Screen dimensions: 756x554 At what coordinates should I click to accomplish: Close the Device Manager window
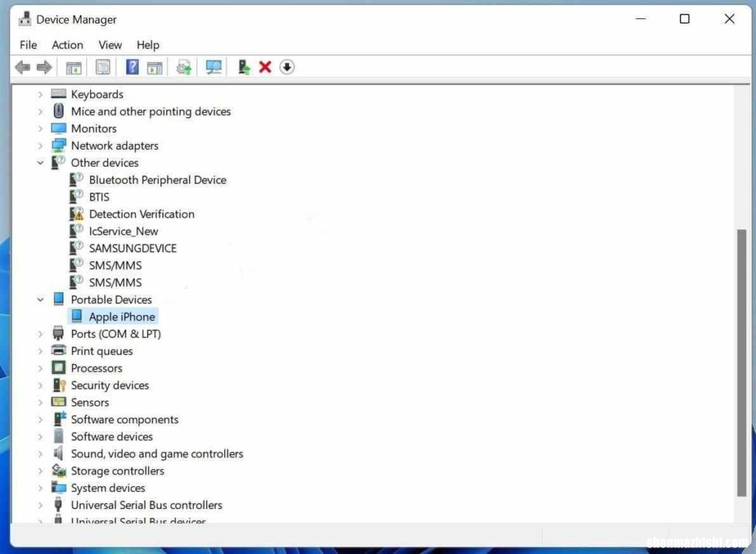[x=729, y=18]
